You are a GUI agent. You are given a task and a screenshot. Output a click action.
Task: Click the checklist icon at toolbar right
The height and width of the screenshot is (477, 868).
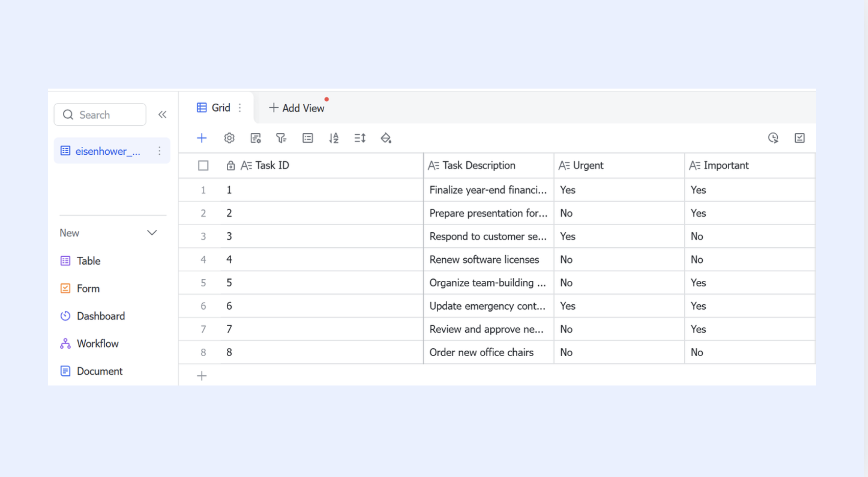point(799,138)
